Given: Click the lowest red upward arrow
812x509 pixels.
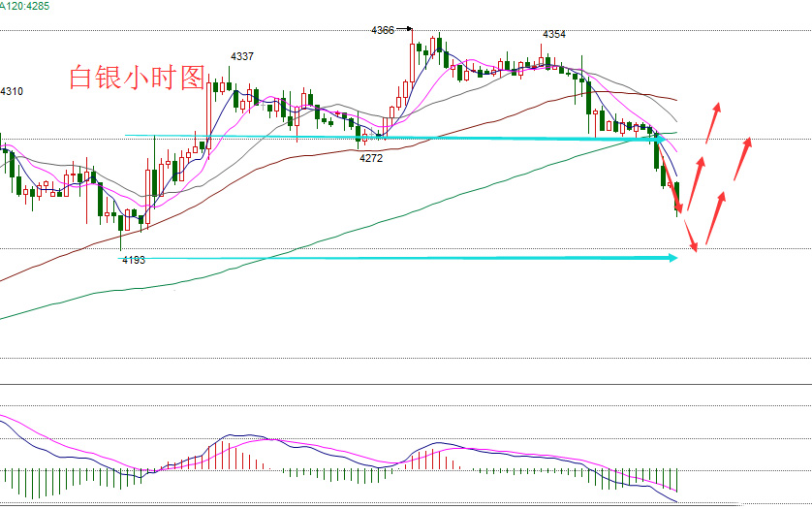Looking at the screenshot, I should point(715,218).
